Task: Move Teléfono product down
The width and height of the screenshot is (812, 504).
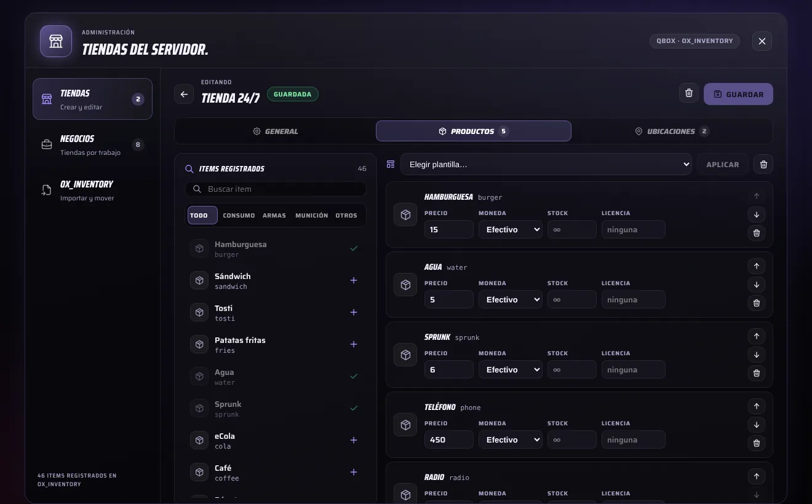Action: click(x=757, y=425)
